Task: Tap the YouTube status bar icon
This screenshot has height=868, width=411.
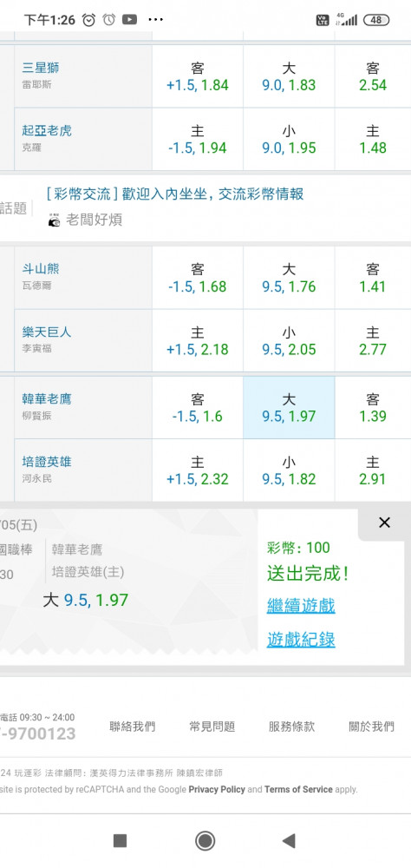Action: click(x=129, y=20)
